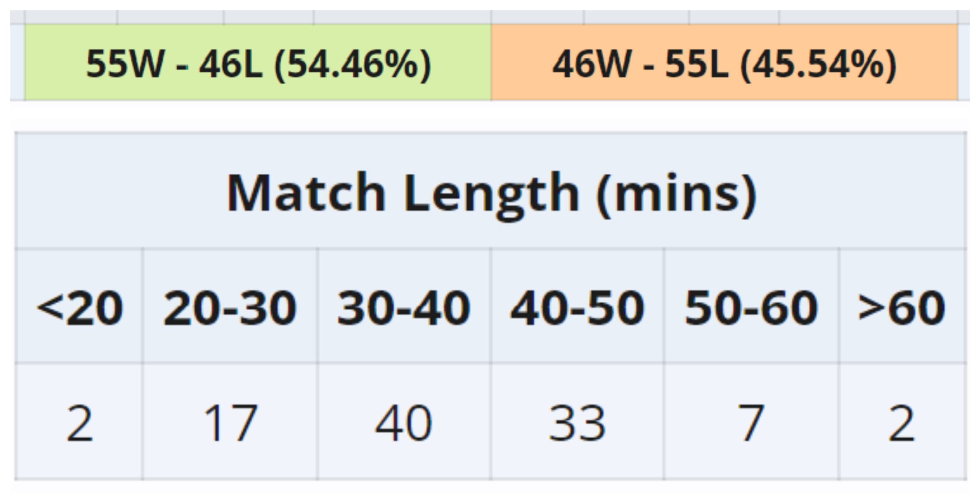Viewport: 980px width, 503px height.
Task: Select the cell containing 17
Action: point(230,423)
